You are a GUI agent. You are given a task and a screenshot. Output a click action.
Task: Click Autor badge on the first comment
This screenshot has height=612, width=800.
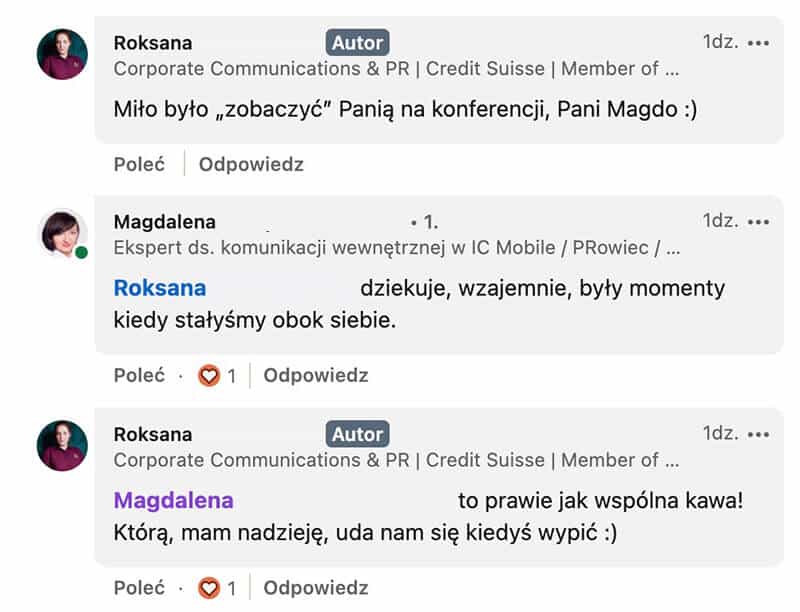(357, 43)
